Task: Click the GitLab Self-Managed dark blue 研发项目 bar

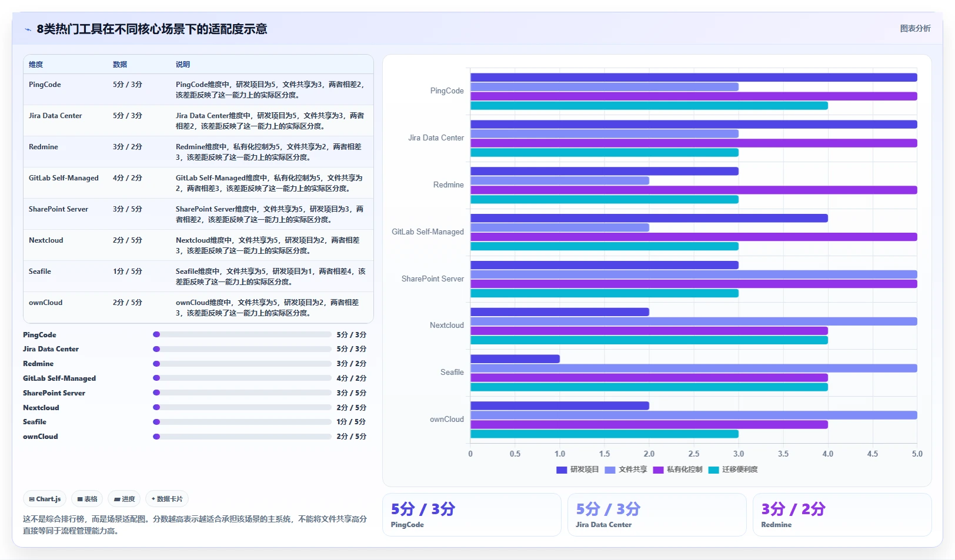Action: [649, 218]
